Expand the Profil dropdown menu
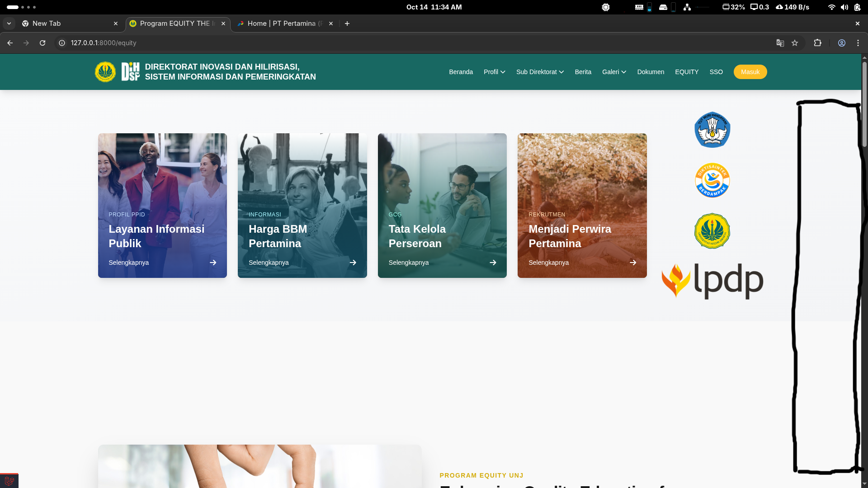Screen dimensions: 868x488 click(x=494, y=72)
